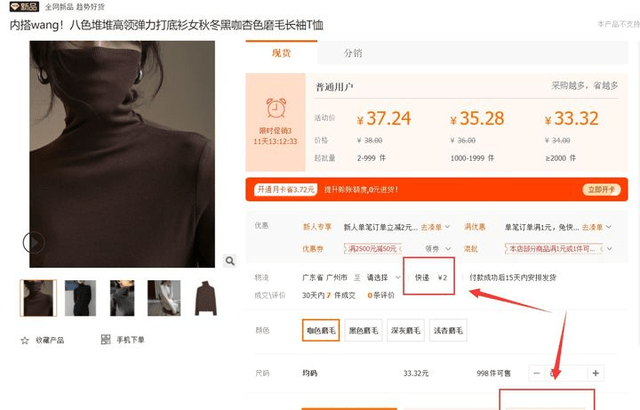Choose the 咖色磨毛 color option
Screen dimensions: 640x410
click(x=320, y=330)
